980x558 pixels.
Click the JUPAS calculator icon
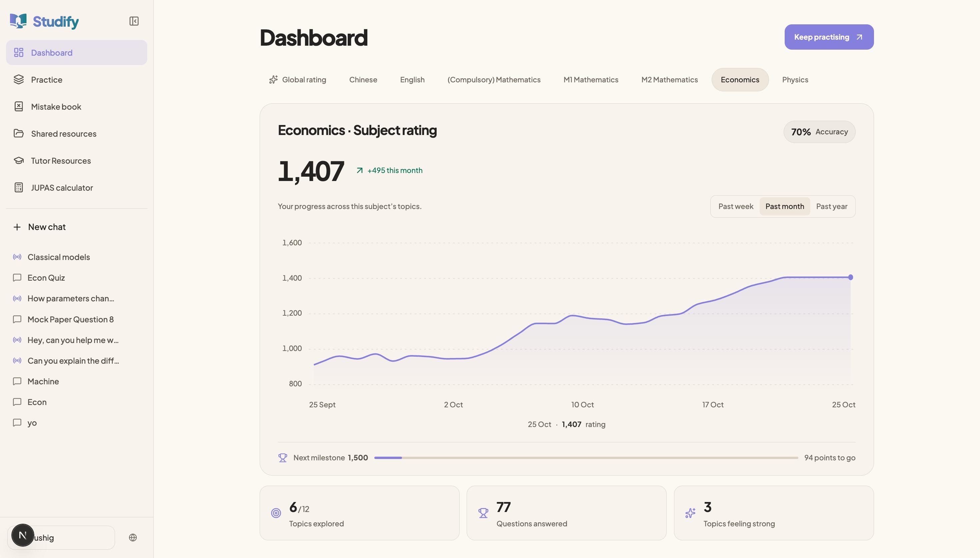coord(19,187)
